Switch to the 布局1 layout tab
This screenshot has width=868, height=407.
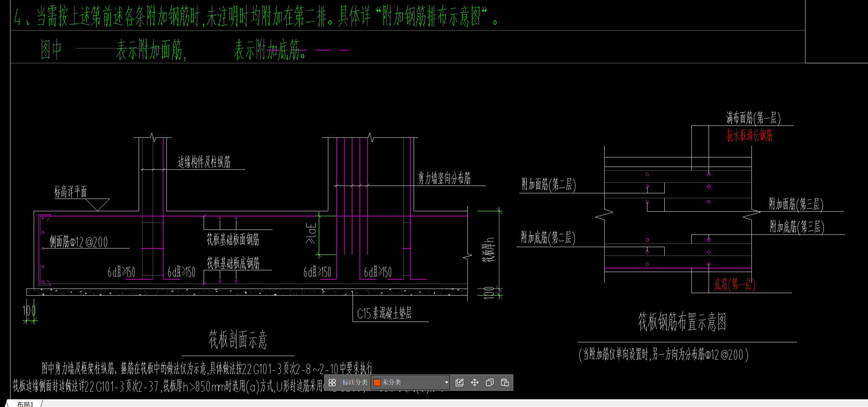25,404
